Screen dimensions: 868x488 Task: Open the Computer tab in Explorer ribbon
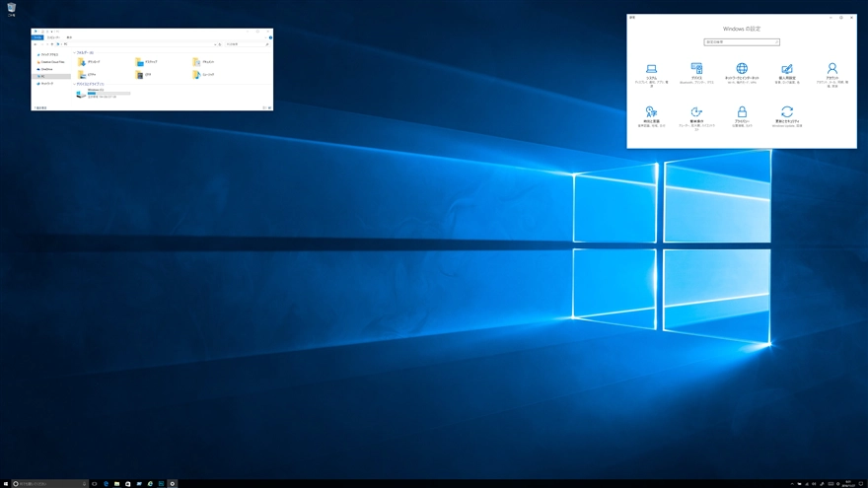53,37
